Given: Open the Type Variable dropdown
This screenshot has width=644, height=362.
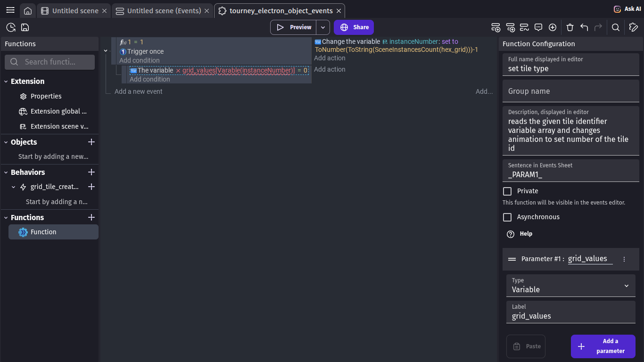Looking at the screenshot, I should pos(570,286).
